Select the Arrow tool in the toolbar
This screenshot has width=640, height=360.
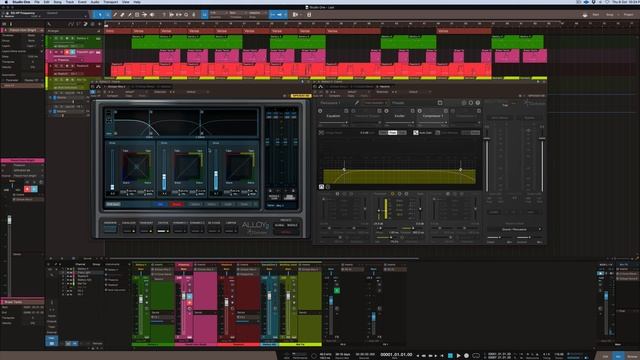coord(100,14)
